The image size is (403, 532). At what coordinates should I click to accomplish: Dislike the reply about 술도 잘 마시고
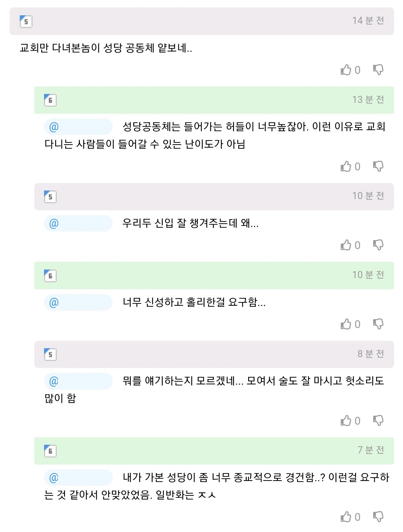378,421
